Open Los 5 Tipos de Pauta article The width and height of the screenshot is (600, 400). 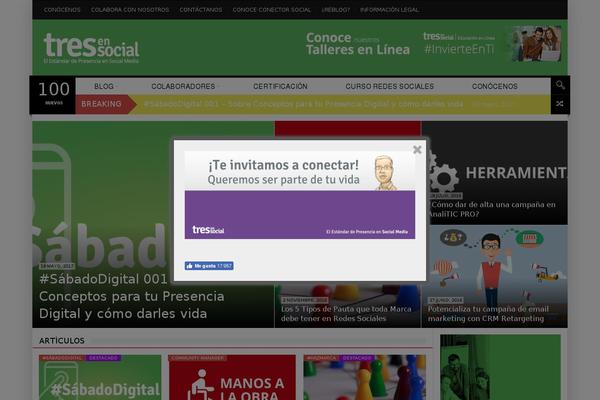[346, 313]
